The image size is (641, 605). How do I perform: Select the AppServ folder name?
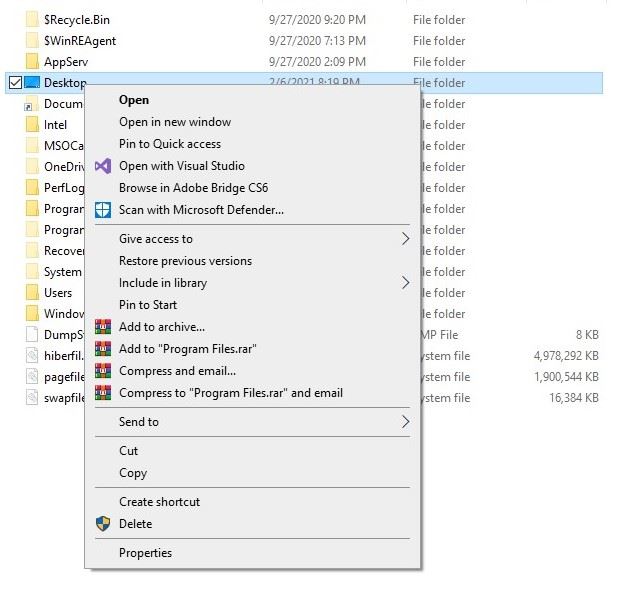click(x=66, y=62)
